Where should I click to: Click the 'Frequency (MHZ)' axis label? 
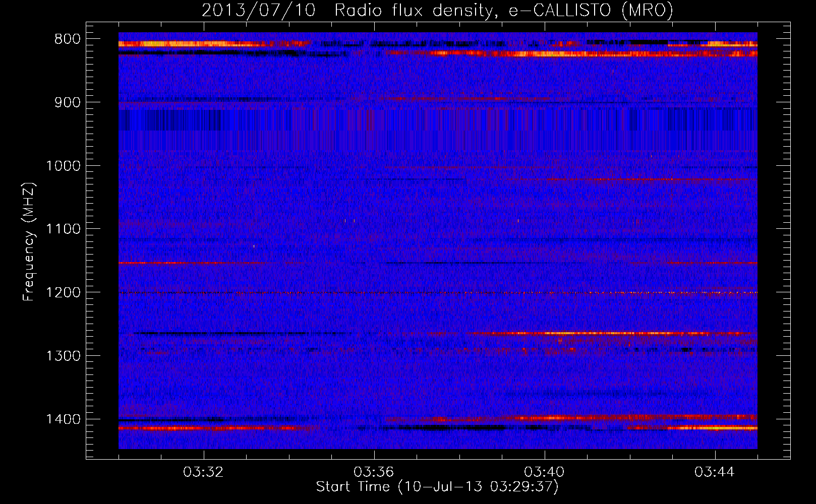[29, 241]
